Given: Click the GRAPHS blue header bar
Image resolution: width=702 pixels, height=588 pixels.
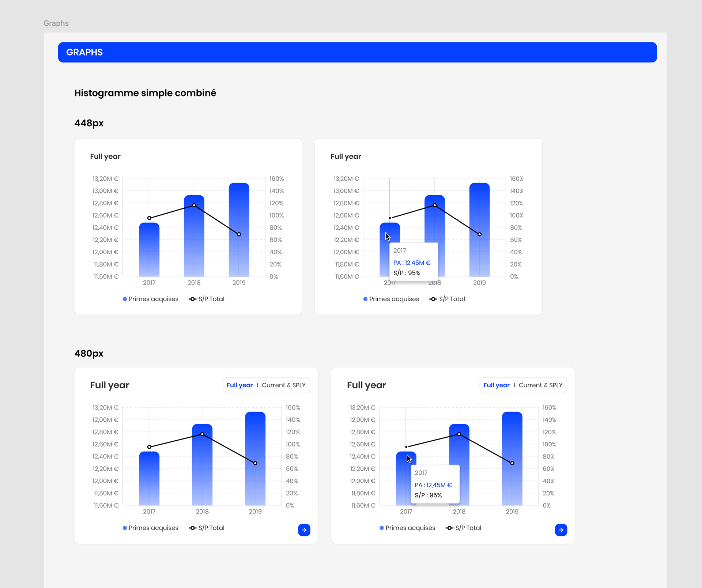Looking at the screenshot, I should point(357,52).
